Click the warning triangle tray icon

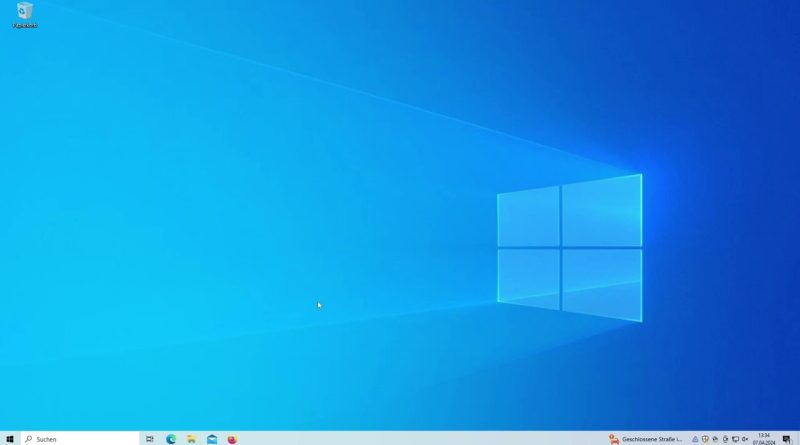(695, 439)
